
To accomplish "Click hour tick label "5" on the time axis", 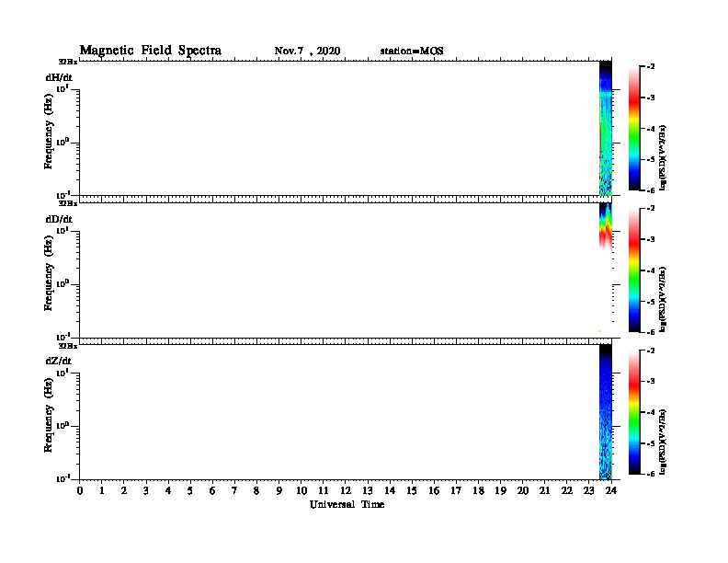I will click(190, 491).
